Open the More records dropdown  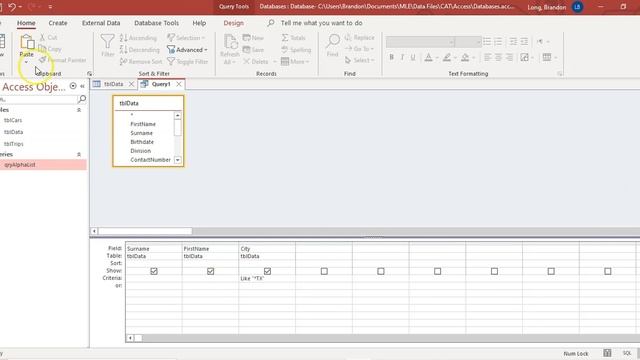click(x=295, y=62)
